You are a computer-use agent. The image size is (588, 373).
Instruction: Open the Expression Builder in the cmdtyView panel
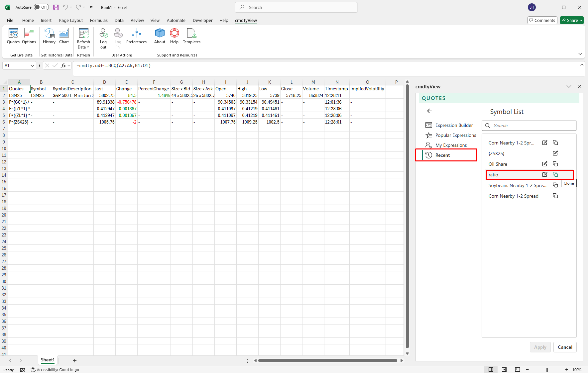coord(454,125)
